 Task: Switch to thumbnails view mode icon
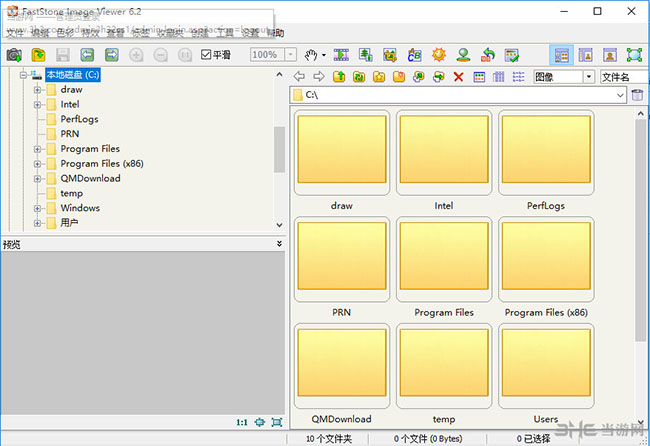pyautogui.click(x=479, y=77)
